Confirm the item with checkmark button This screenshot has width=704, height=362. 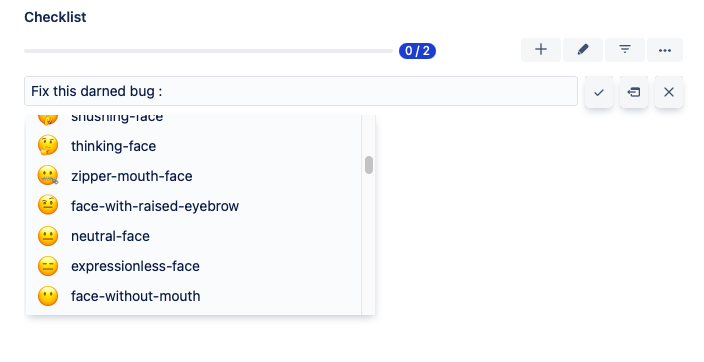(599, 92)
